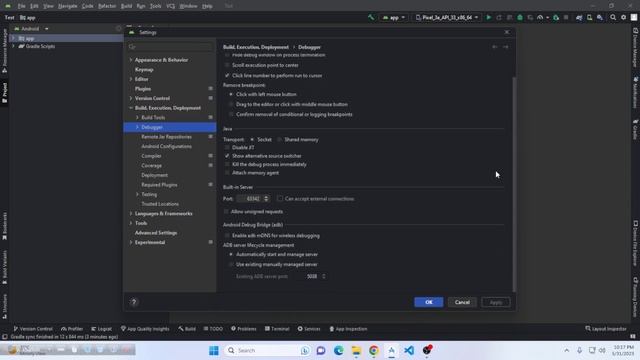Image resolution: width=640 pixels, height=360 pixels.
Task: Select Click with left mouse button option
Action: pos(231,94)
